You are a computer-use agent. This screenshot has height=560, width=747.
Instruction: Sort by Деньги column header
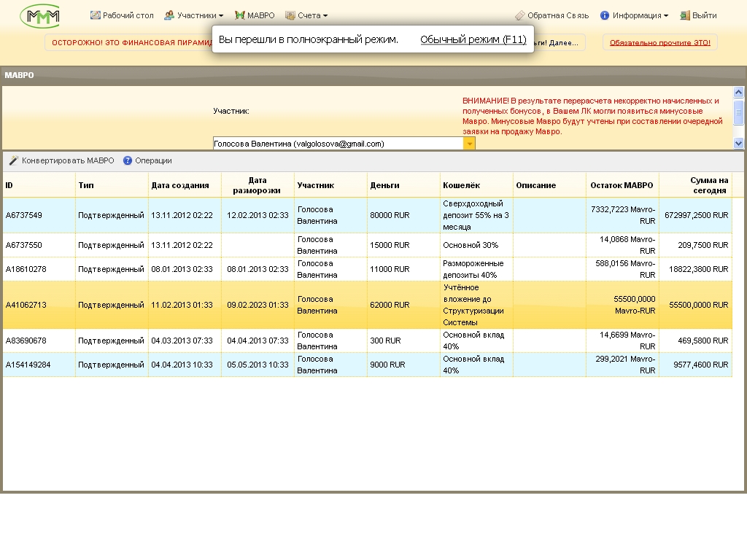pos(403,185)
